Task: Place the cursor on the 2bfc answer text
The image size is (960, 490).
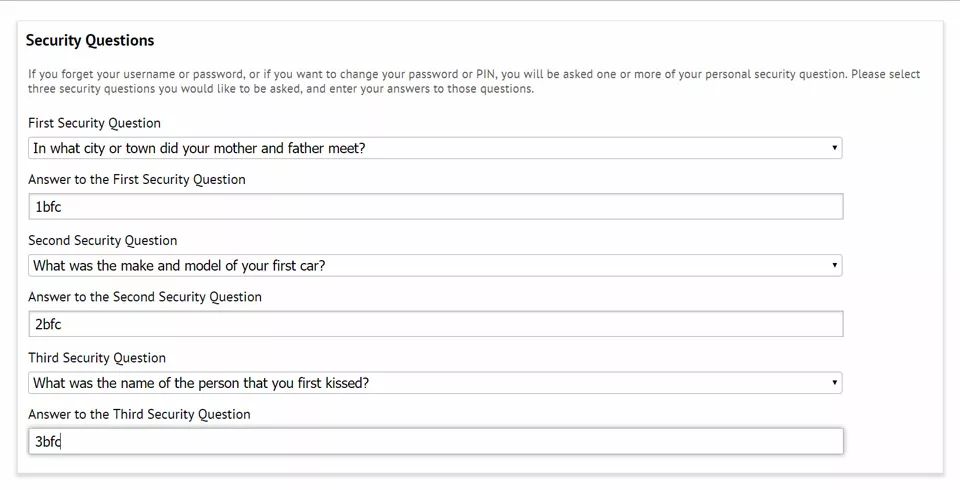Action: 48,325
